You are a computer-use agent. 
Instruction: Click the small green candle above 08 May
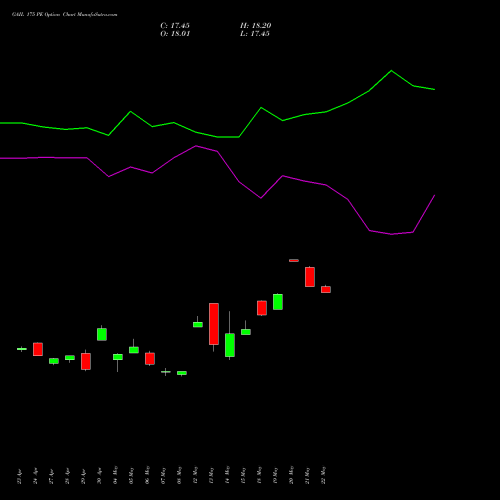182,373
